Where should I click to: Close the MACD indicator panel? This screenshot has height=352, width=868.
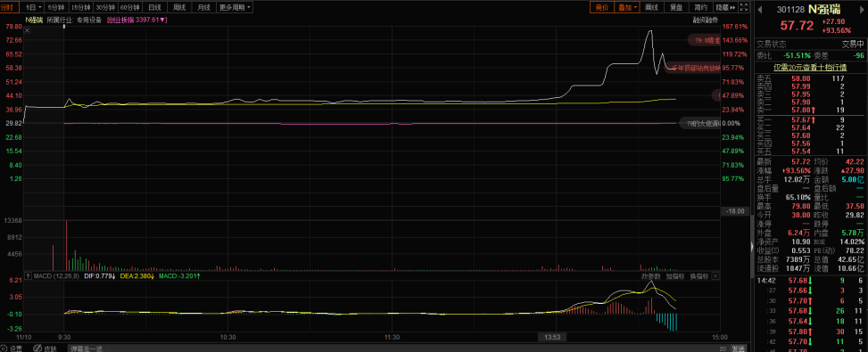click(x=715, y=275)
